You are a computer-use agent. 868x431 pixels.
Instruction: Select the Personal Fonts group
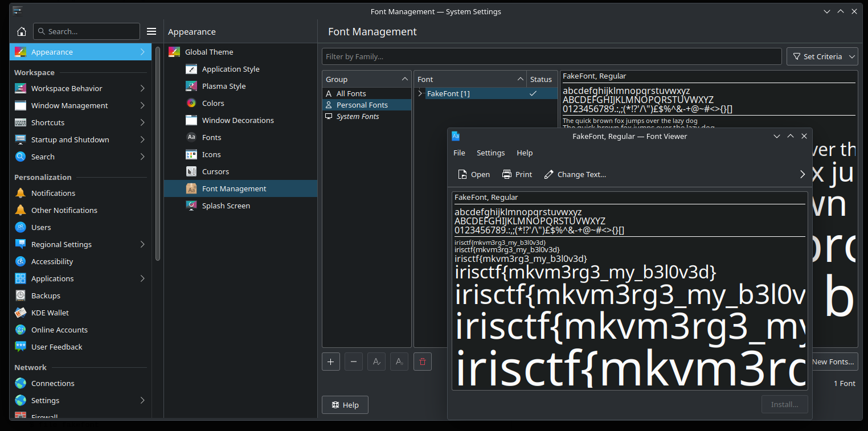367,105
